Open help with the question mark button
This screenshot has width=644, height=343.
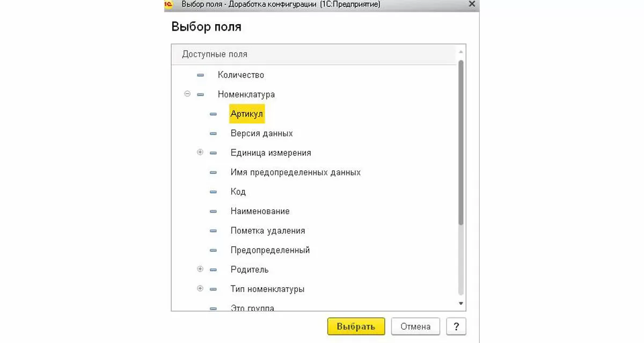pyautogui.click(x=456, y=326)
